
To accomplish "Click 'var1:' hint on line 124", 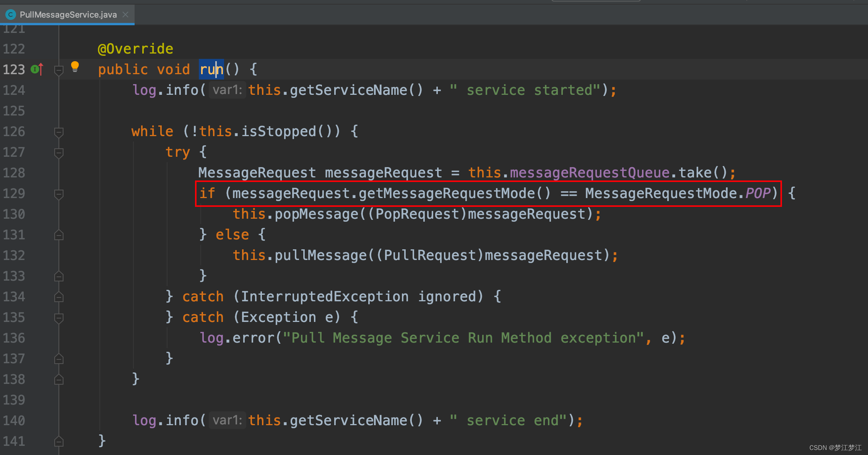I will pyautogui.click(x=228, y=90).
